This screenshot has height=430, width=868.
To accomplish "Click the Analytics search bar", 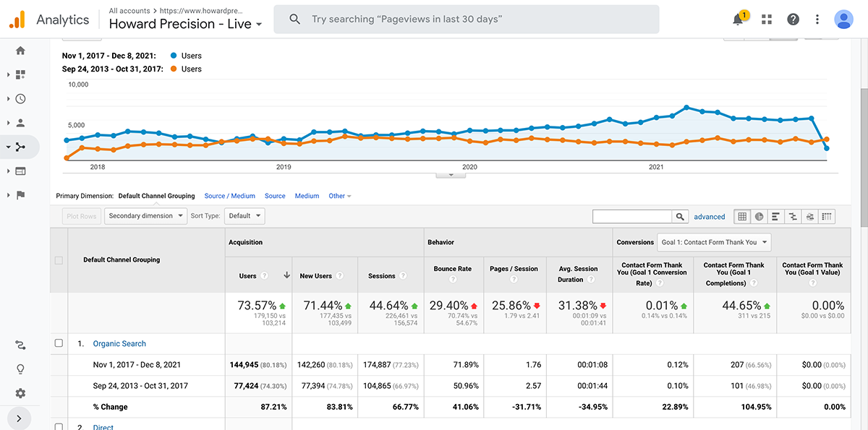I will (466, 20).
